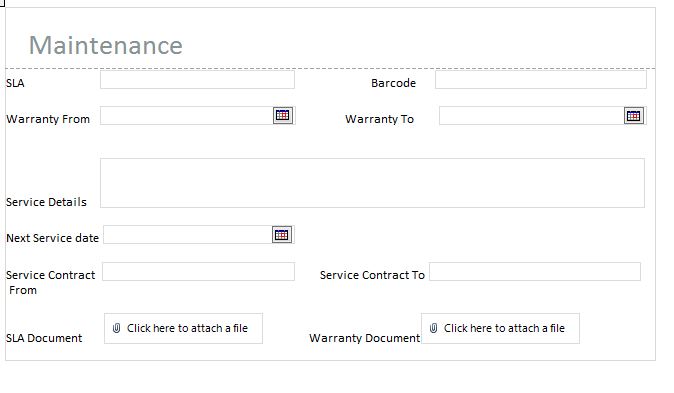Viewport: 674px width, 393px height.
Task: Click the Warranty Document label
Action: tap(365, 338)
